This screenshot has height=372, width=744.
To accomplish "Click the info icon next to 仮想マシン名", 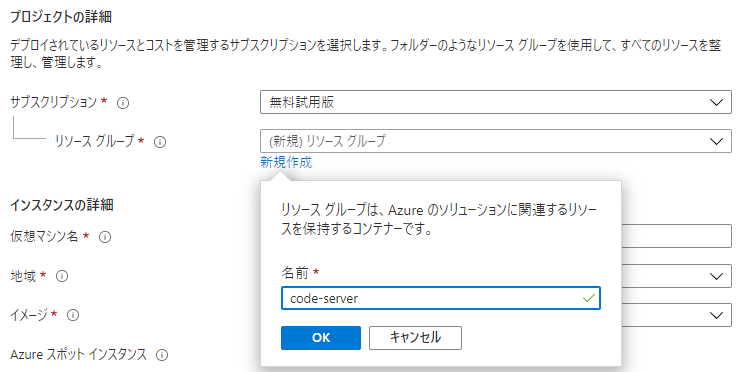I will coord(105,237).
